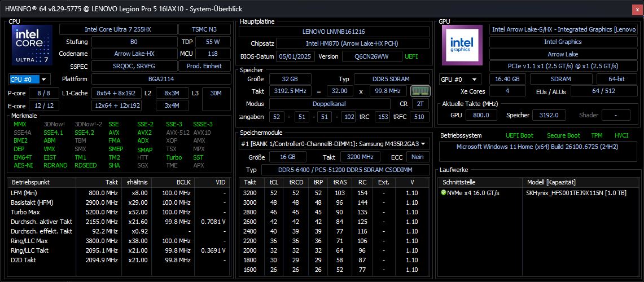
Task: Click the green NVMe drive status icon
Action: coord(444,193)
